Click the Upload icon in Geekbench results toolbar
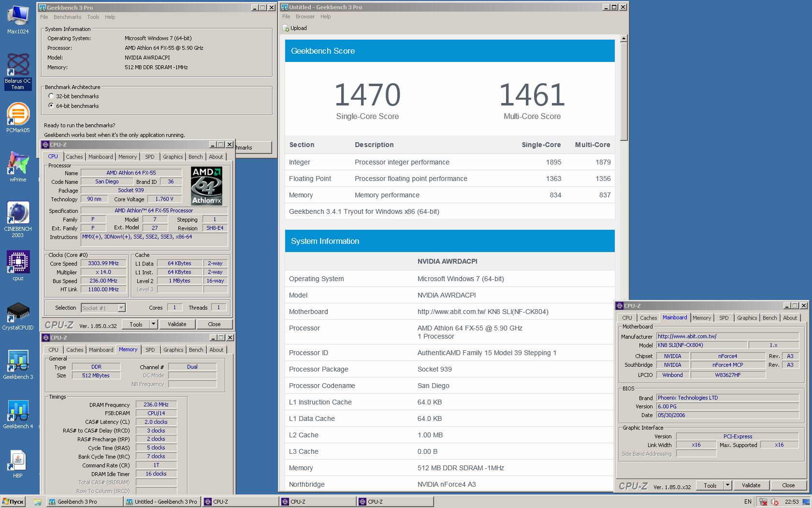812x508 pixels. tap(286, 28)
